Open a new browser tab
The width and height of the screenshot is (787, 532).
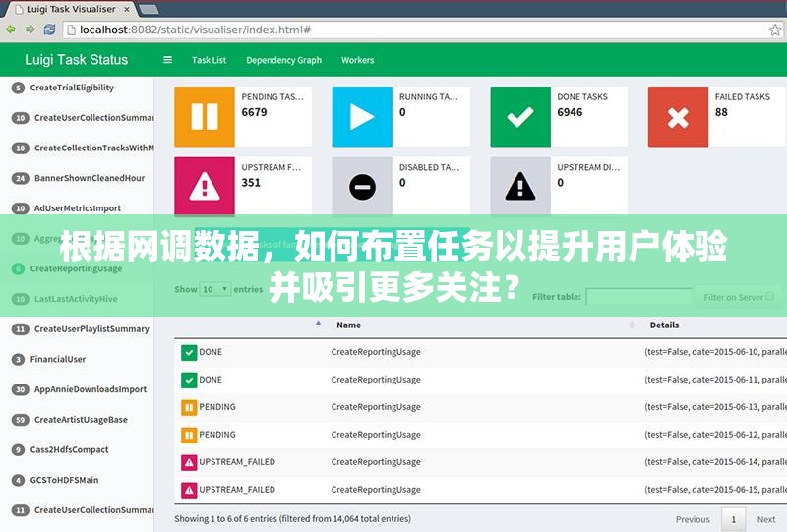click(x=149, y=9)
